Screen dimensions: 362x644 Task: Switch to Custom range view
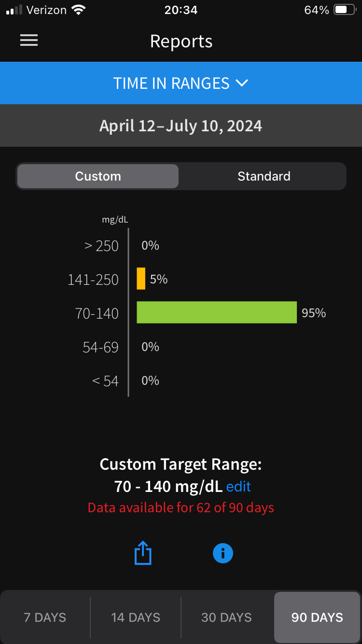pyautogui.click(x=98, y=176)
